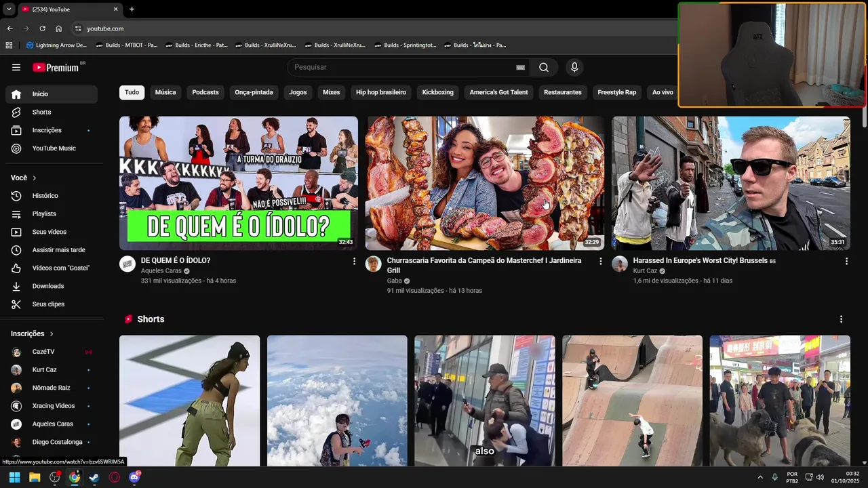Open skate ramp Short thumbnail
This screenshot has width=868, height=488.
[632, 401]
